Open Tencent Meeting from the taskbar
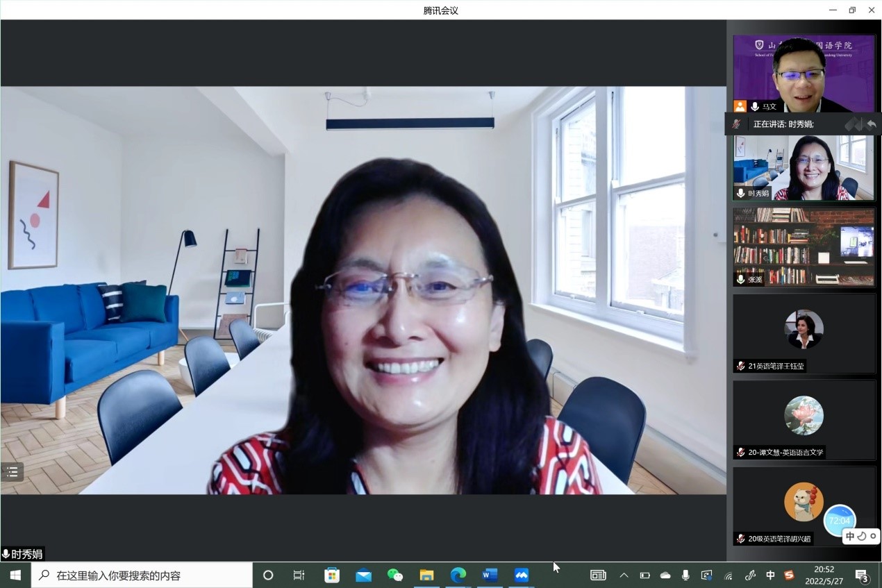The width and height of the screenshot is (882, 588). click(x=522, y=575)
